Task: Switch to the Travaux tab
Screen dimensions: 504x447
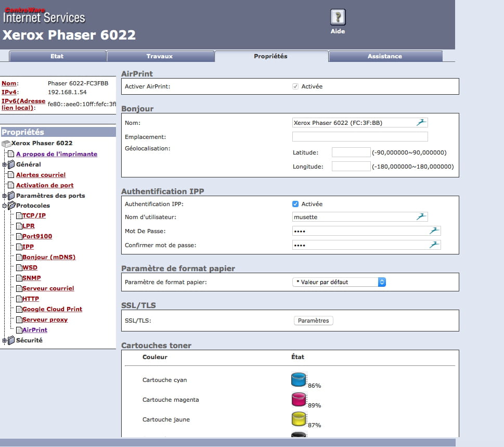Action: coord(160,56)
